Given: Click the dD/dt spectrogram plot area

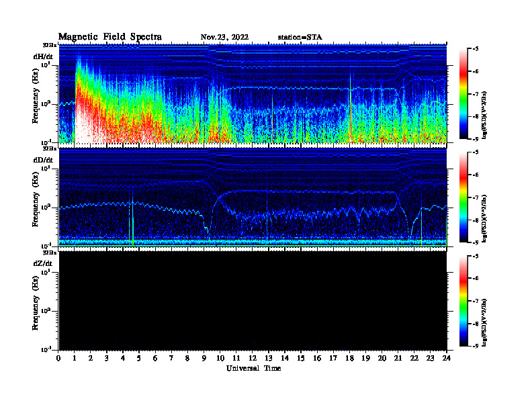Looking at the screenshot, I should (253, 197).
